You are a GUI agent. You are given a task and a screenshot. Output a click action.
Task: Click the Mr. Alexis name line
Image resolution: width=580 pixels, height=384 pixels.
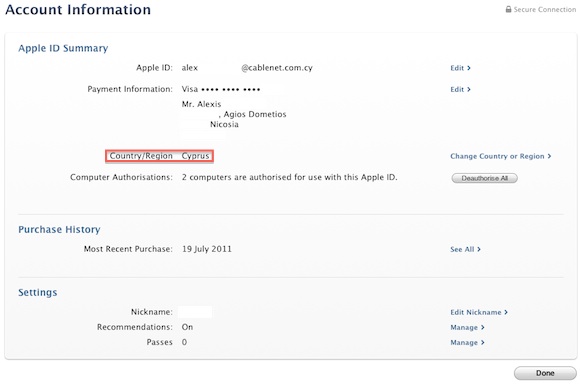point(201,104)
